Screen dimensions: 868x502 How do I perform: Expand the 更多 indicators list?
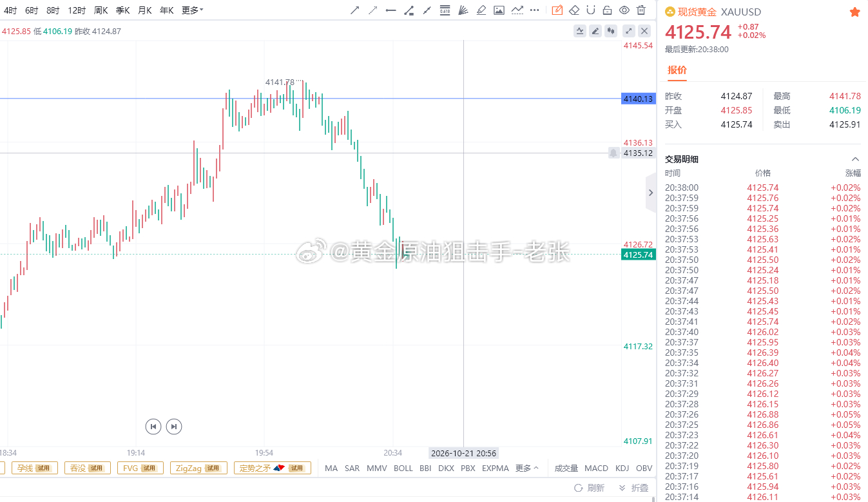point(526,468)
